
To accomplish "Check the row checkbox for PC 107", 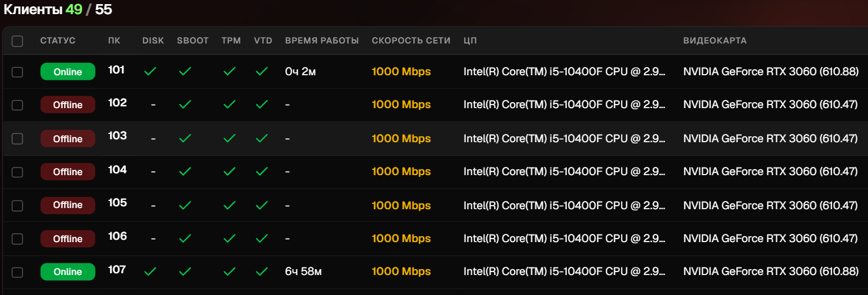I will [x=18, y=272].
